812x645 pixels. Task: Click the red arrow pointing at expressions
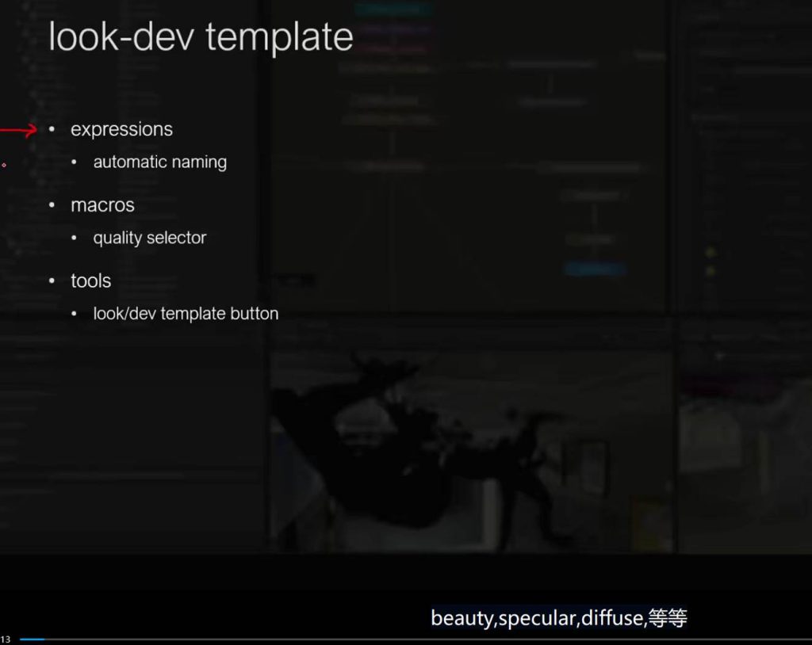(x=19, y=130)
